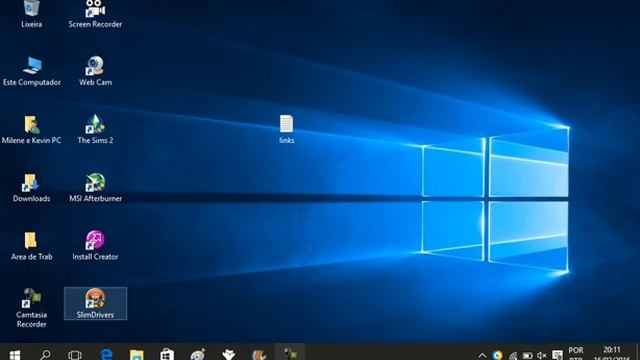Screen dimensions: 640x360
Task: Select the Web Cam shortcut icon
Action: (x=95, y=71)
